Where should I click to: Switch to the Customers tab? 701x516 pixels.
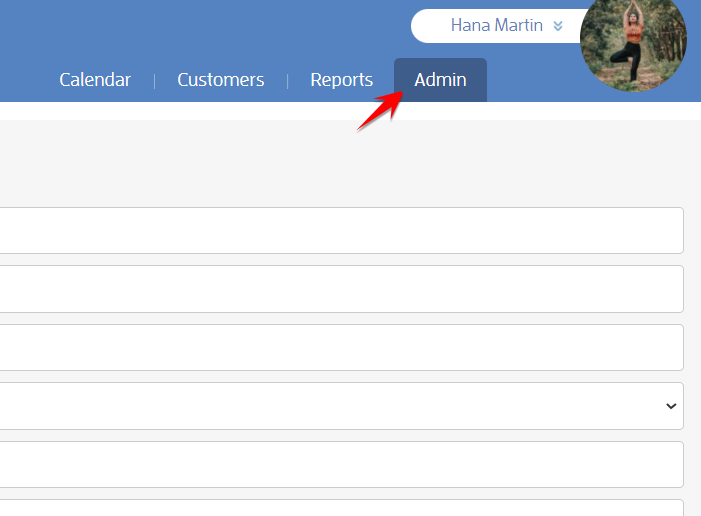click(221, 80)
